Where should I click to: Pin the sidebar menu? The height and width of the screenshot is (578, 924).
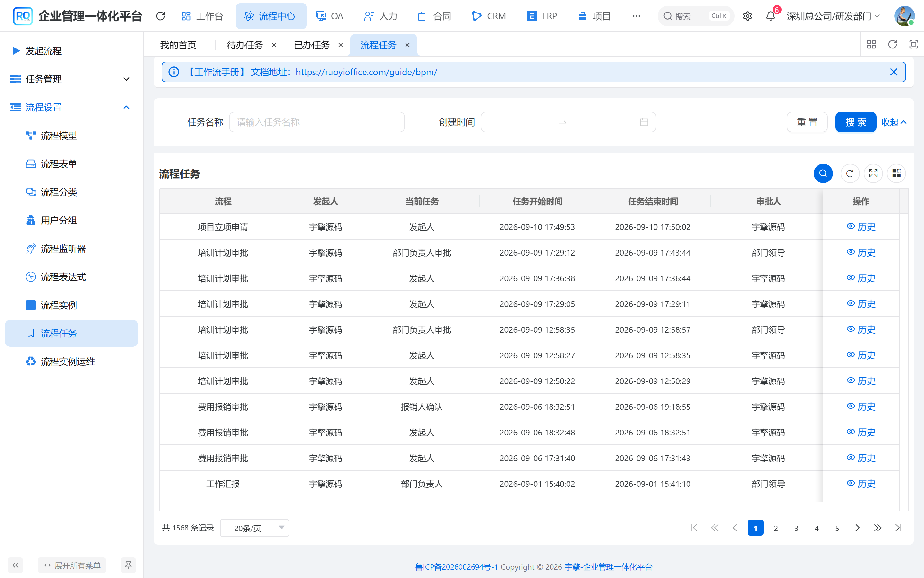click(x=128, y=565)
